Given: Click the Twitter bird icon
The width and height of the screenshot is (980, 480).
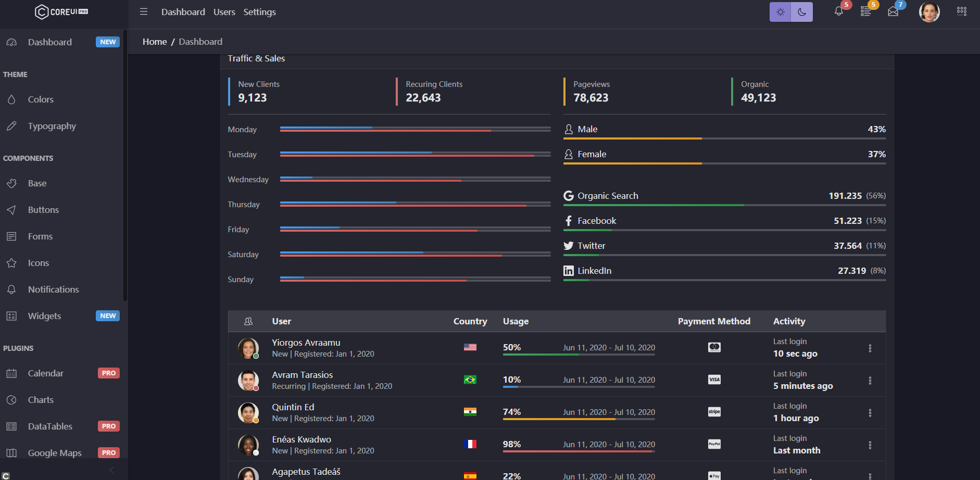Looking at the screenshot, I should (x=569, y=246).
